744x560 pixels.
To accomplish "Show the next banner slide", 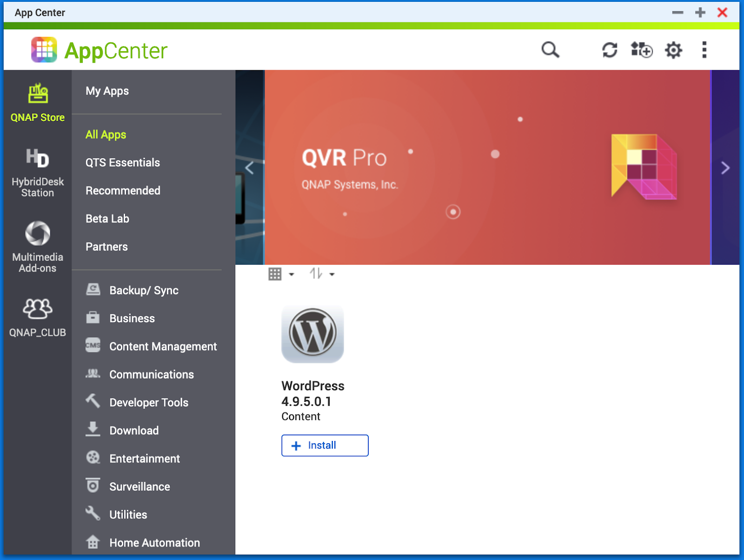I will tap(725, 168).
